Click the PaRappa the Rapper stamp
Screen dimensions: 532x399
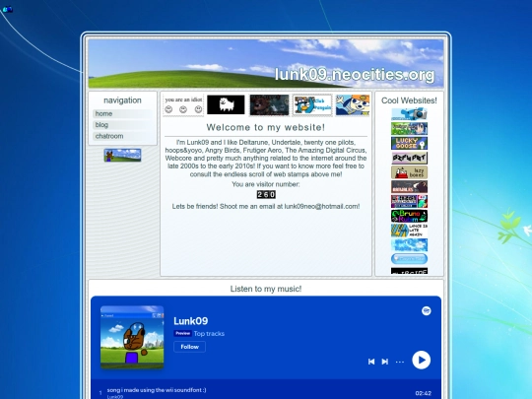click(353, 105)
